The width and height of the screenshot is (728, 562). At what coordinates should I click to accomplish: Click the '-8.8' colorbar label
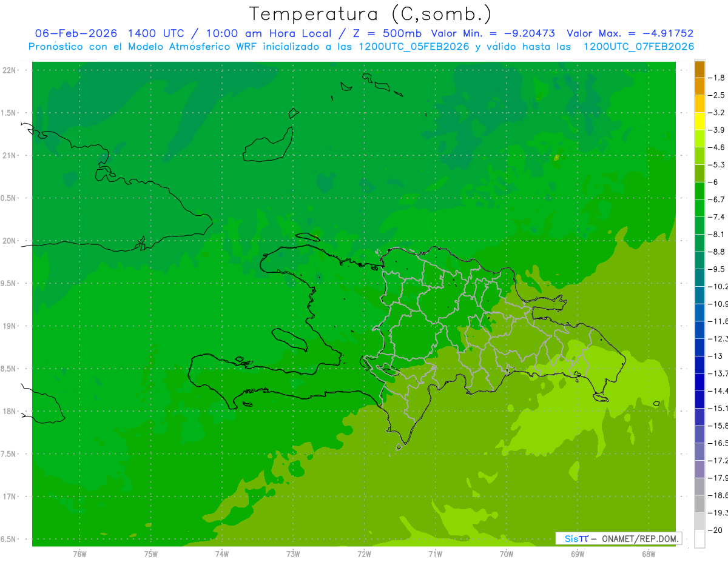[716, 252]
